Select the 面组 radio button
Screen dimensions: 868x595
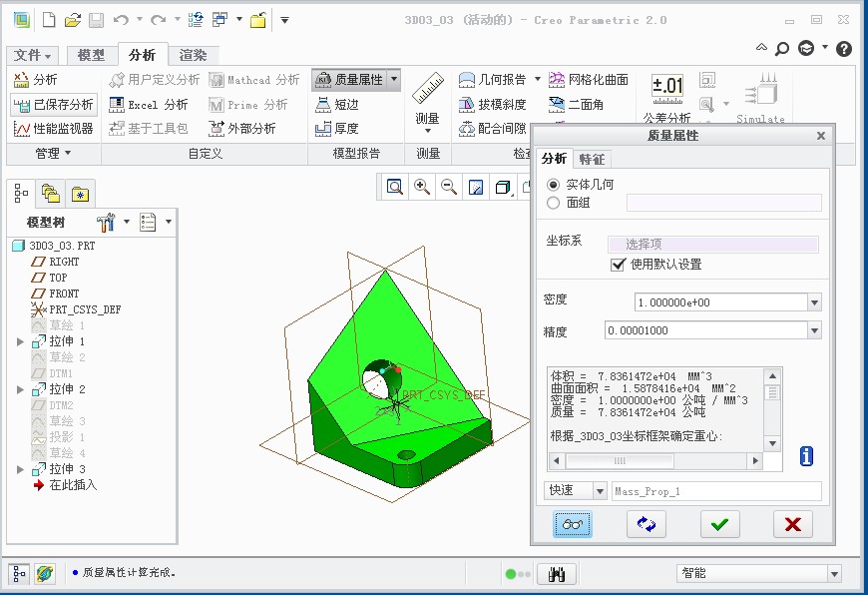coord(554,203)
